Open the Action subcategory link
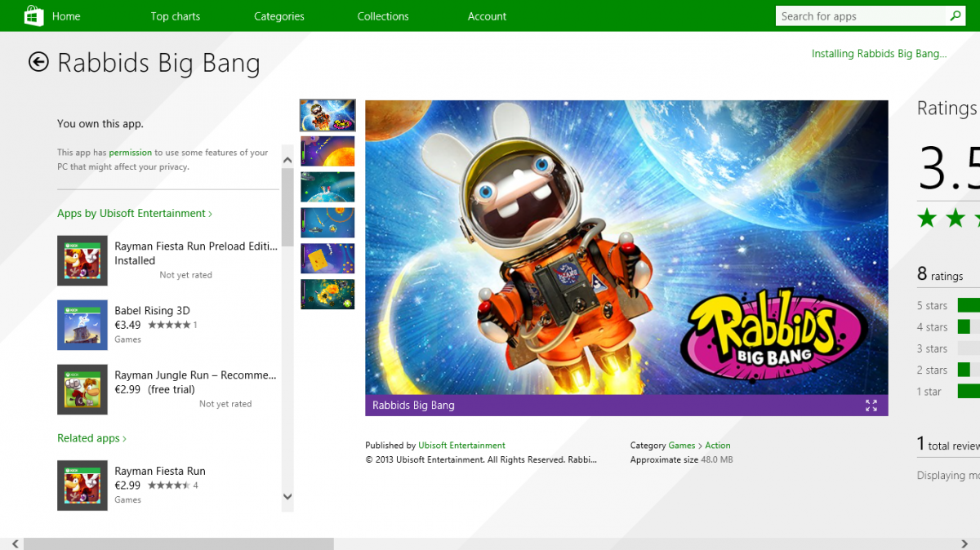 tap(718, 446)
